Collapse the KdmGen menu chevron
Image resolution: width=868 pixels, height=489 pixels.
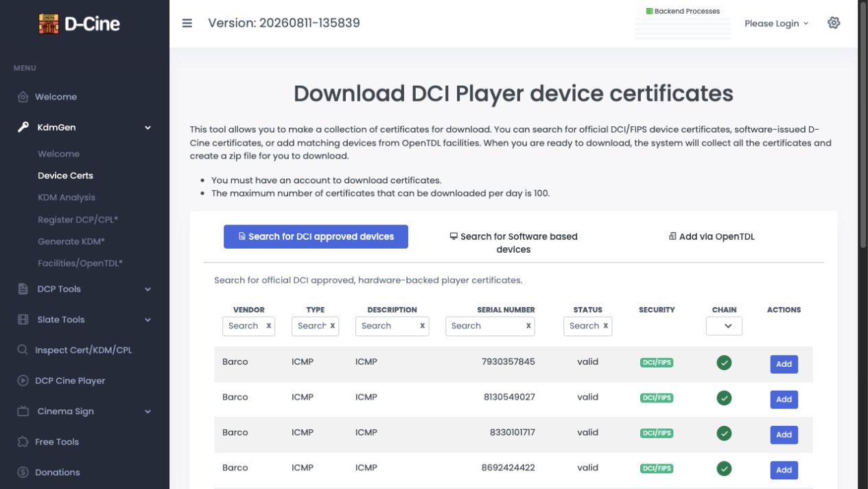(x=148, y=128)
